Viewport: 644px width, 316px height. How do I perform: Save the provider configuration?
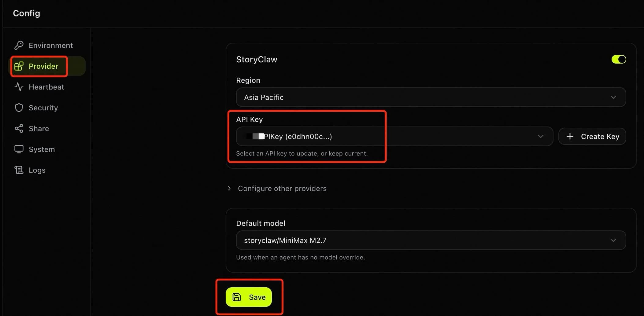[x=249, y=297]
